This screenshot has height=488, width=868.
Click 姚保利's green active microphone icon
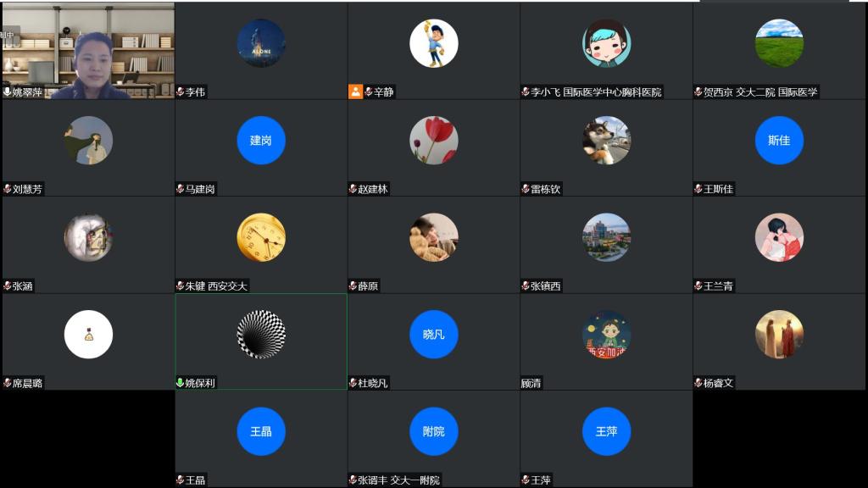[180, 383]
